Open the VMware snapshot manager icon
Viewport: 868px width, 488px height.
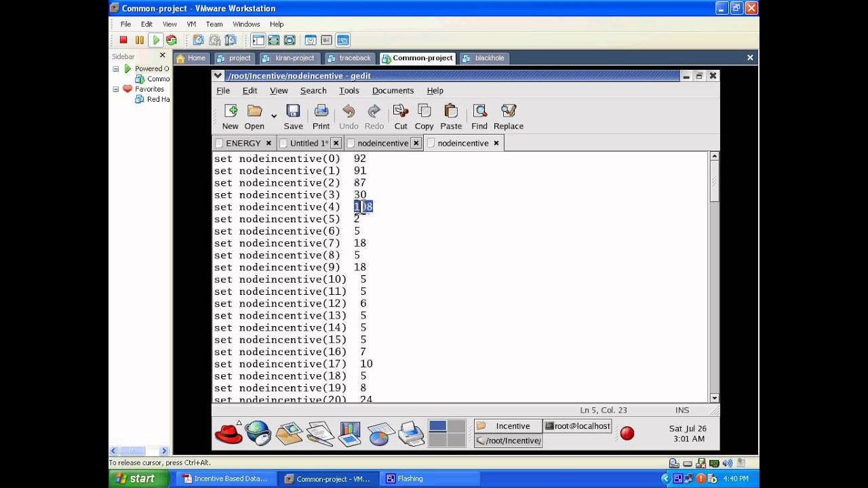point(231,40)
